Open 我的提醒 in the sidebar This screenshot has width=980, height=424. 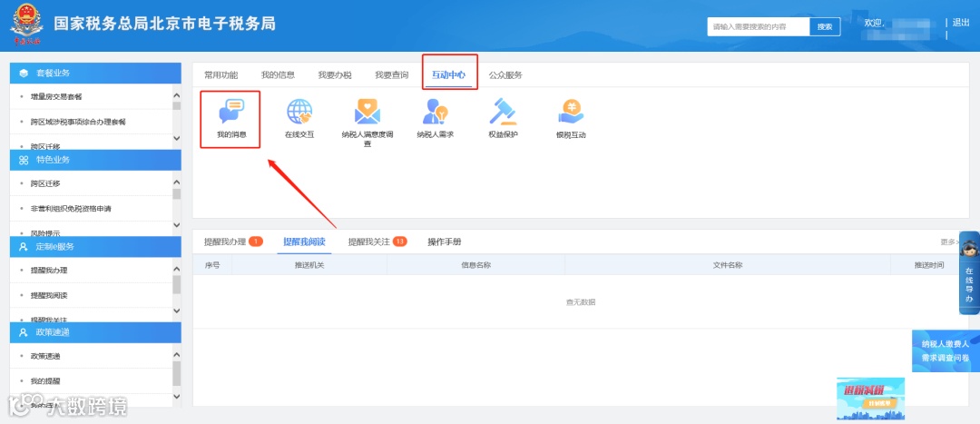click(45, 380)
